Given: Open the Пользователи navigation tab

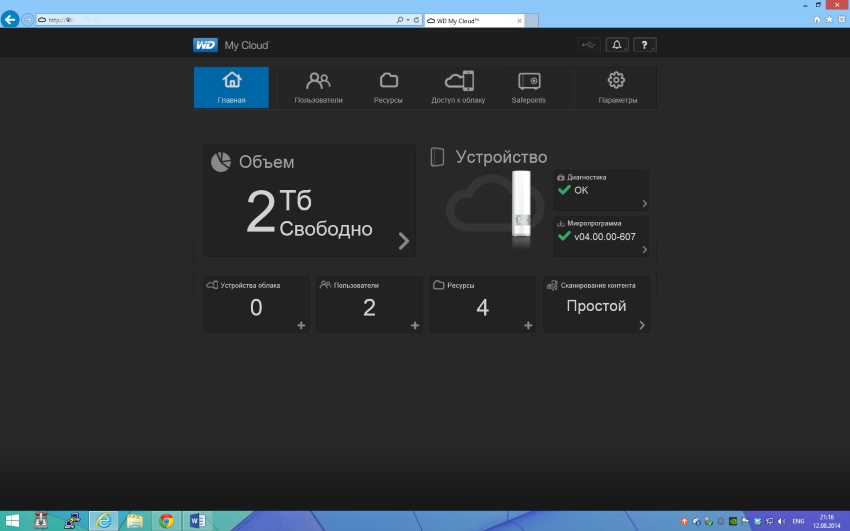Looking at the screenshot, I should point(318,87).
